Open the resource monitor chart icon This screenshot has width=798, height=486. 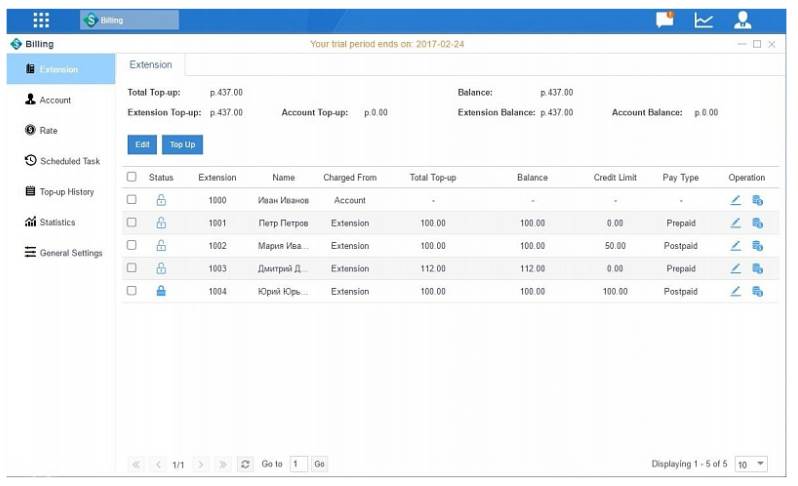pos(703,19)
